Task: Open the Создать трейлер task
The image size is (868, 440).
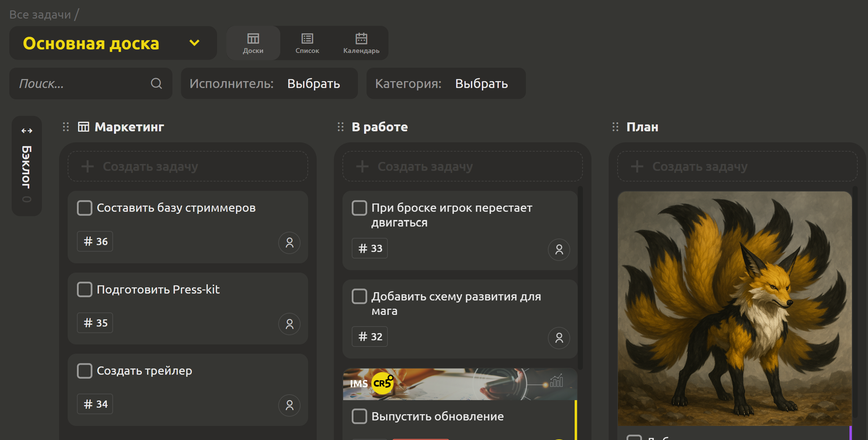Action: [x=144, y=371]
